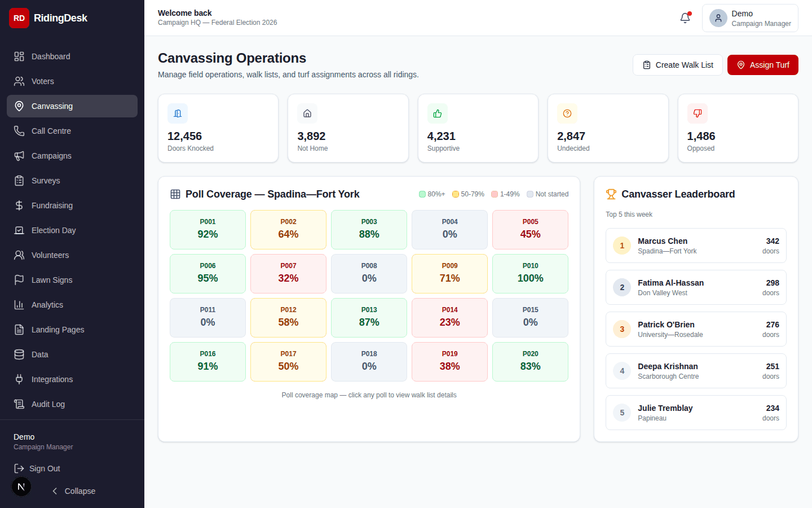Click the user avatar icon in header
The width and height of the screenshot is (812, 508).
pyautogui.click(x=718, y=18)
